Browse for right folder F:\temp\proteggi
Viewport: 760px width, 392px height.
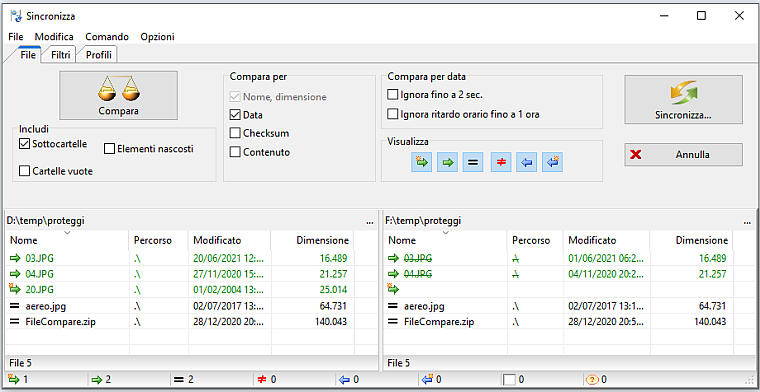747,221
